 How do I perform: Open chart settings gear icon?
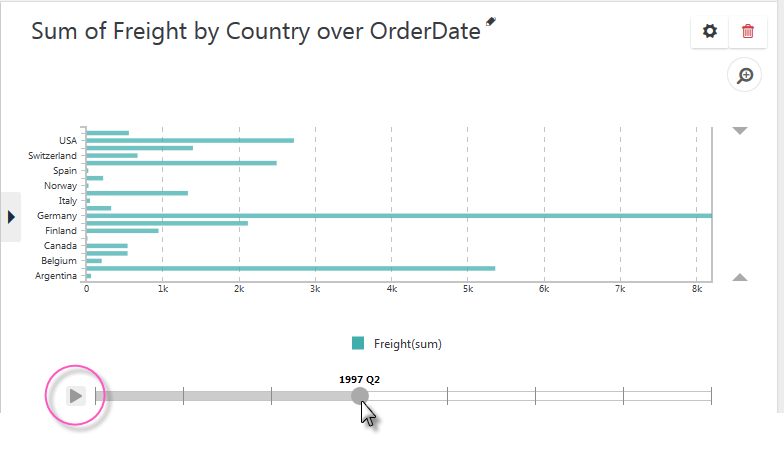pos(710,32)
